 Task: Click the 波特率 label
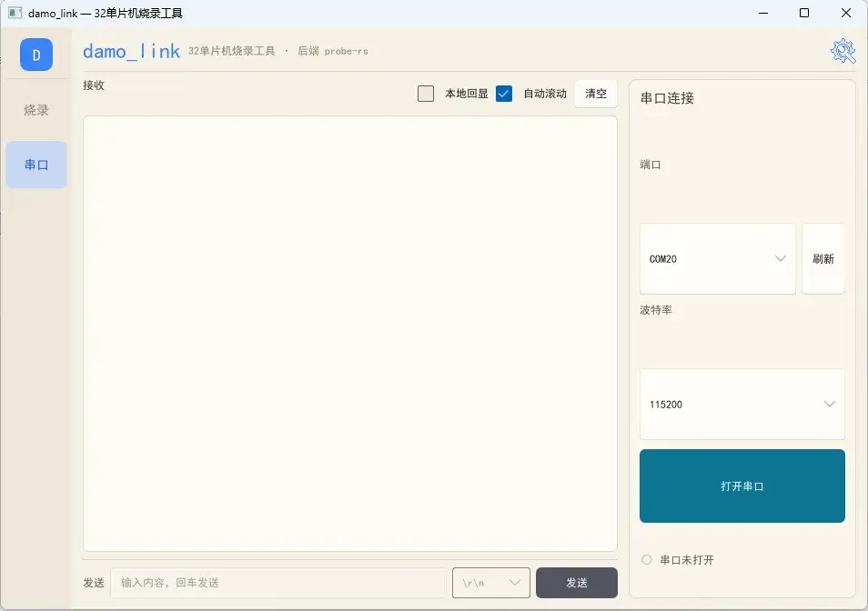point(656,310)
